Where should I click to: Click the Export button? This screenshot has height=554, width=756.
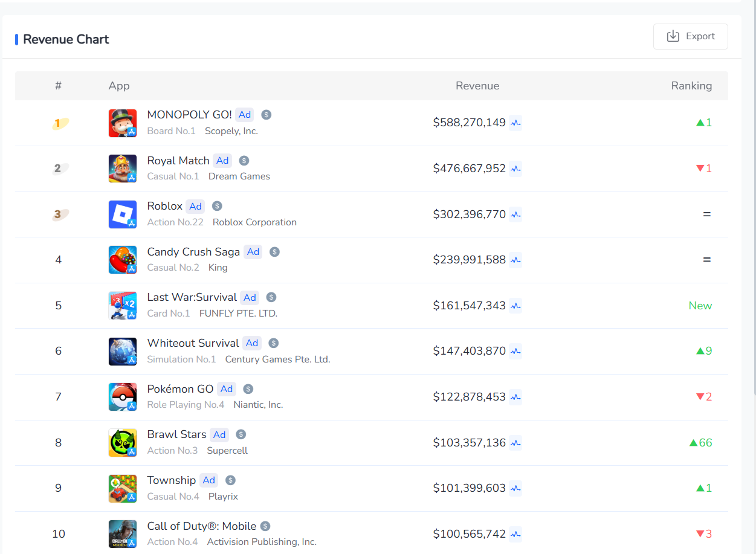coord(690,36)
